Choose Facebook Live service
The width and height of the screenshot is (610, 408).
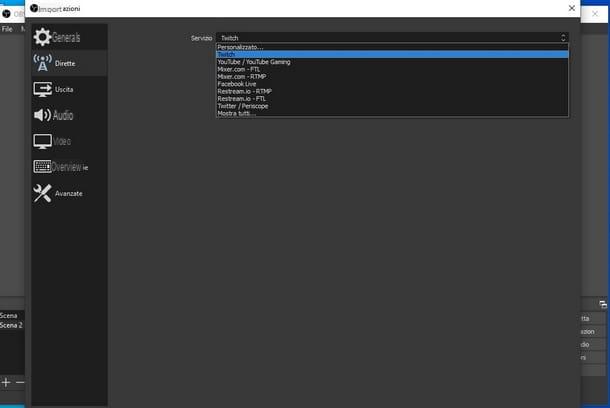(x=392, y=84)
